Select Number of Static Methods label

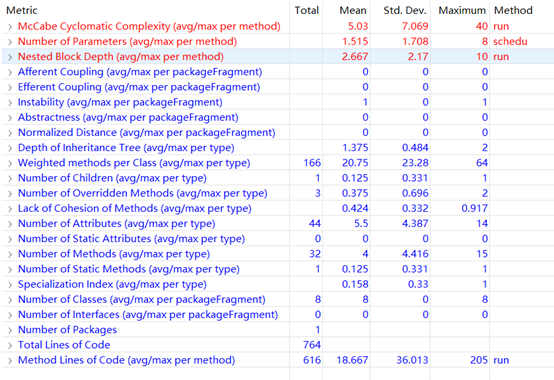tap(129, 269)
